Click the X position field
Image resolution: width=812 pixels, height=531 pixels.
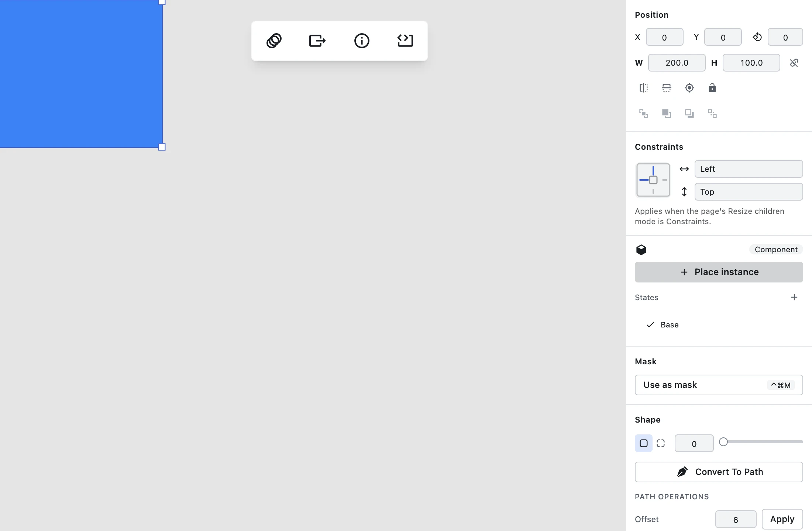[664, 37]
